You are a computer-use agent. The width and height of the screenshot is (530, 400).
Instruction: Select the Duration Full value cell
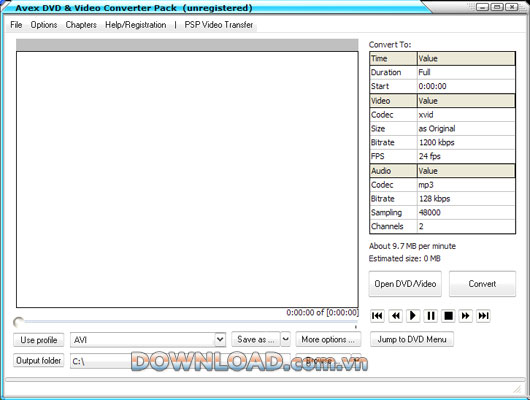pyautogui.click(x=466, y=72)
